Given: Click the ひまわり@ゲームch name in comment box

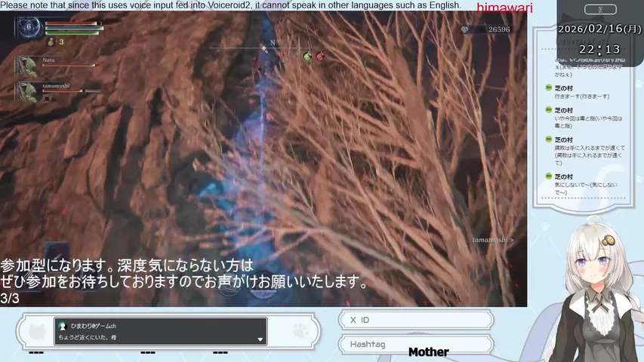Looking at the screenshot, I should pyautogui.click(x=94, y=326).
